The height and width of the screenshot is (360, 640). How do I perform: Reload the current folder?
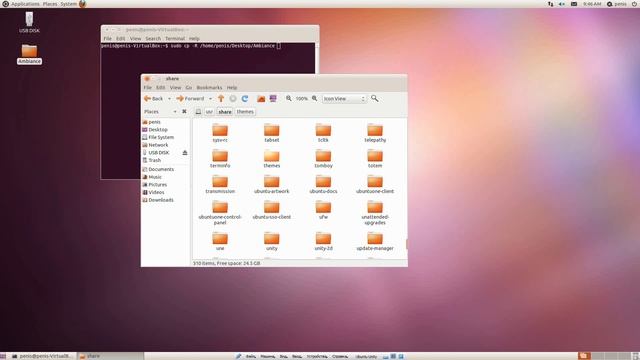245,99
